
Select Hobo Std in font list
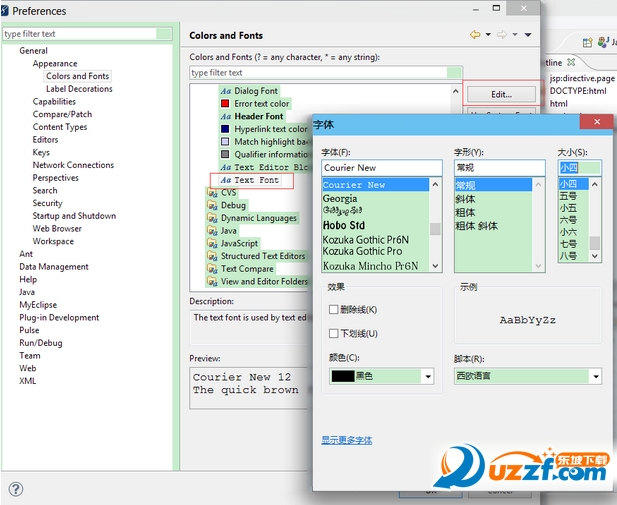click(344, 225)
